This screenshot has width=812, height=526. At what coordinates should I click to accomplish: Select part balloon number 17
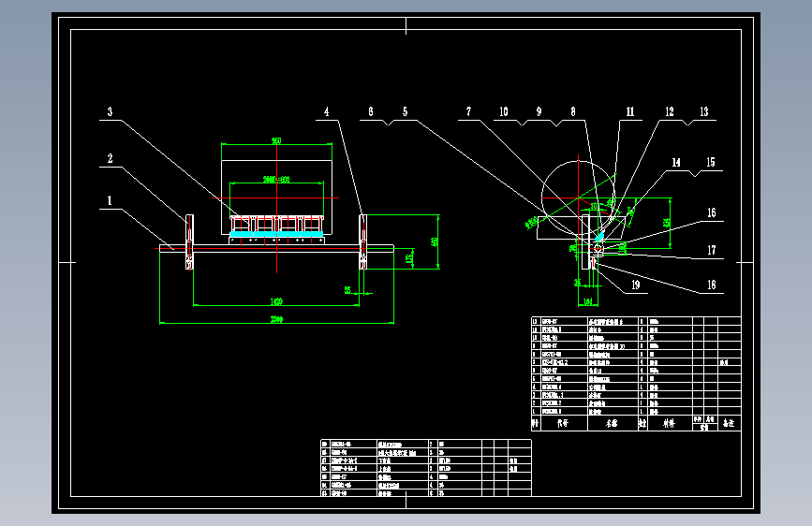coord(712,251)
